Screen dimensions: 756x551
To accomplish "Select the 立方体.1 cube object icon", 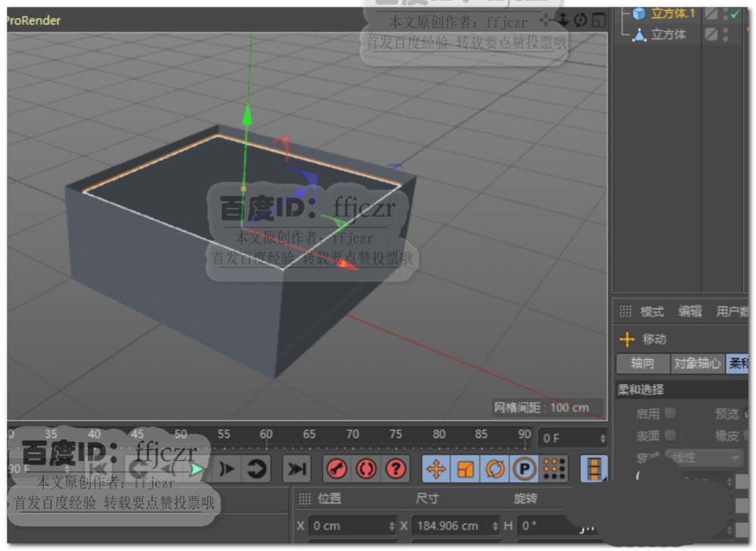I will coord(639,14).
